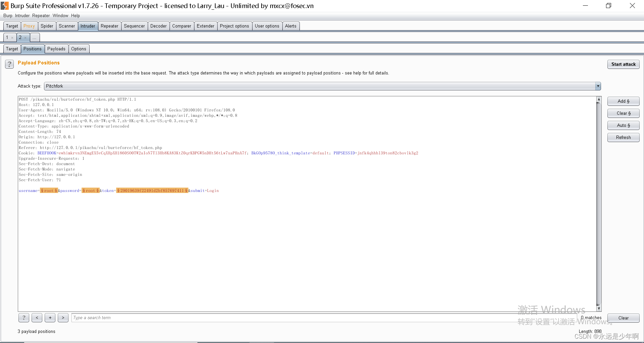Select the Positions sub-tab
This screenshot has width=644, height=343.
click(33, 49)
